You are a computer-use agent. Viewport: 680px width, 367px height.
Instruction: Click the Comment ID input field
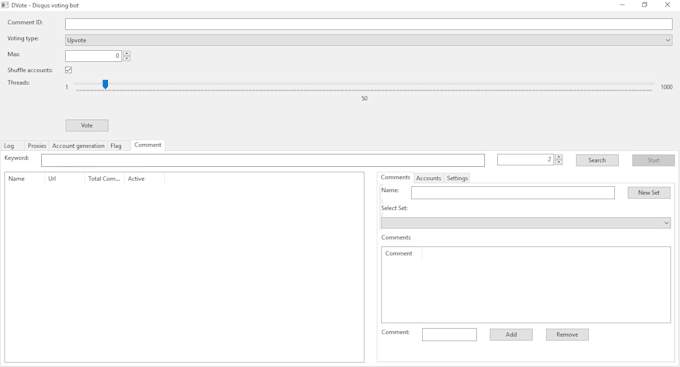tap(369, 24)
